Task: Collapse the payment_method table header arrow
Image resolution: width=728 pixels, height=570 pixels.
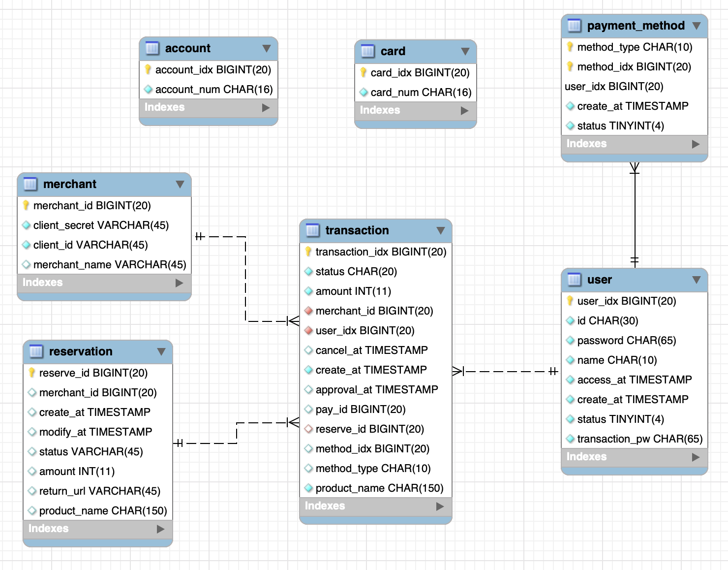Action: pyautogui.click(x=697, y=26)
